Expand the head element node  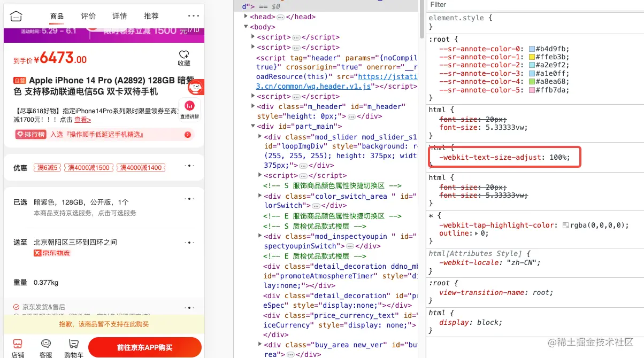click(246, 17)
